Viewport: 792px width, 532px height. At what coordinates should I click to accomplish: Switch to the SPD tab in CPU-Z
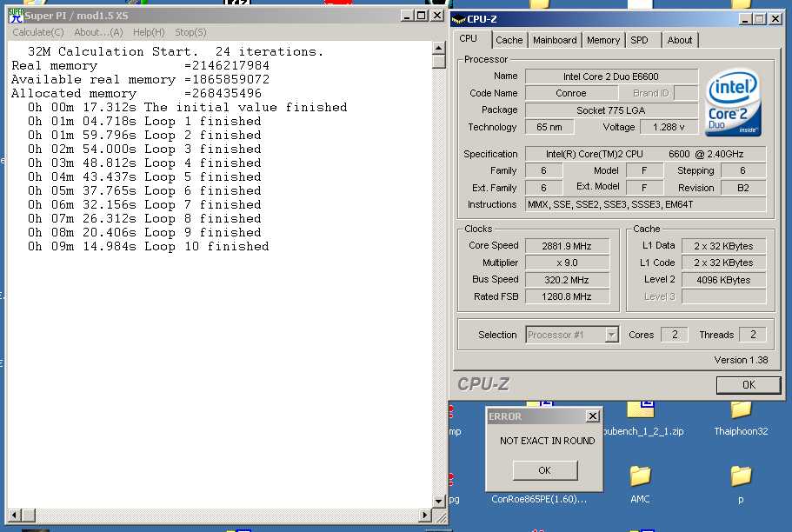tap(639, 40)
